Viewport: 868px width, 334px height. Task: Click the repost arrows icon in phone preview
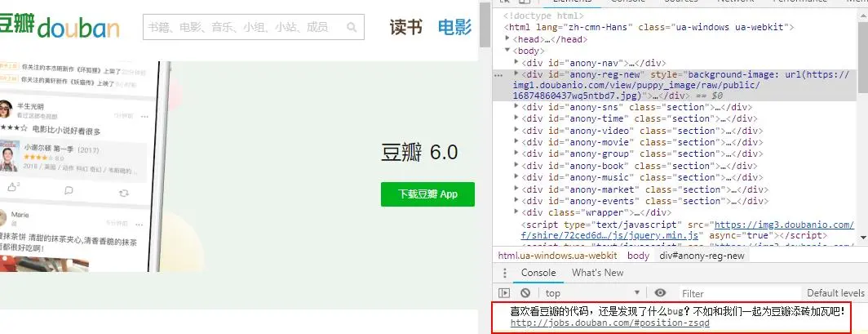(124, 193)
